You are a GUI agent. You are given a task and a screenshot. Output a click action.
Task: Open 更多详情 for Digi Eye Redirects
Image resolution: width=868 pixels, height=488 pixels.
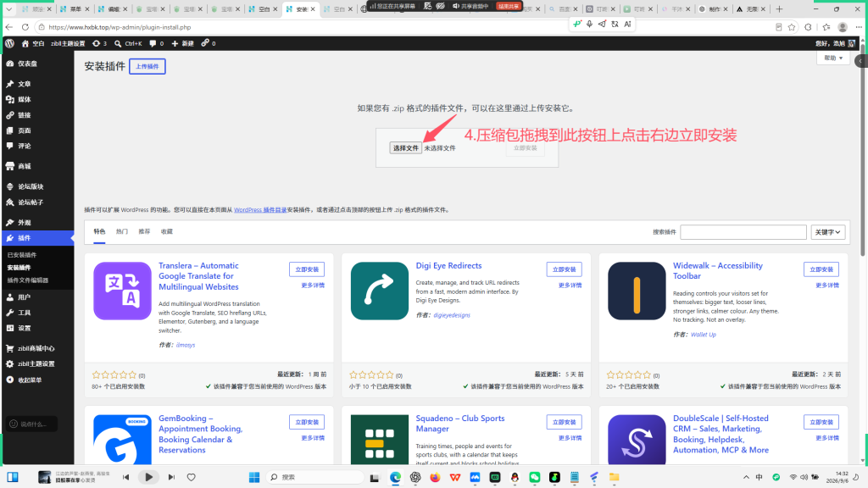point(570,286)
